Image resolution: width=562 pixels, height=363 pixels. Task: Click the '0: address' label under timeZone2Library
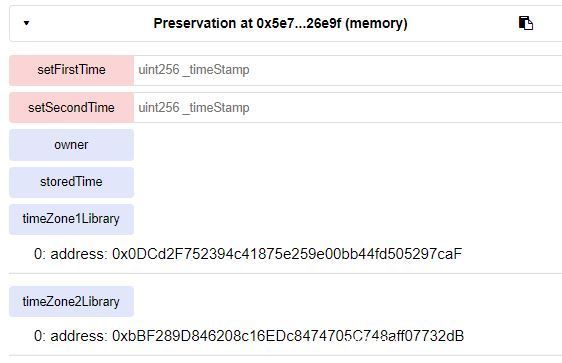tap(70, 336)
